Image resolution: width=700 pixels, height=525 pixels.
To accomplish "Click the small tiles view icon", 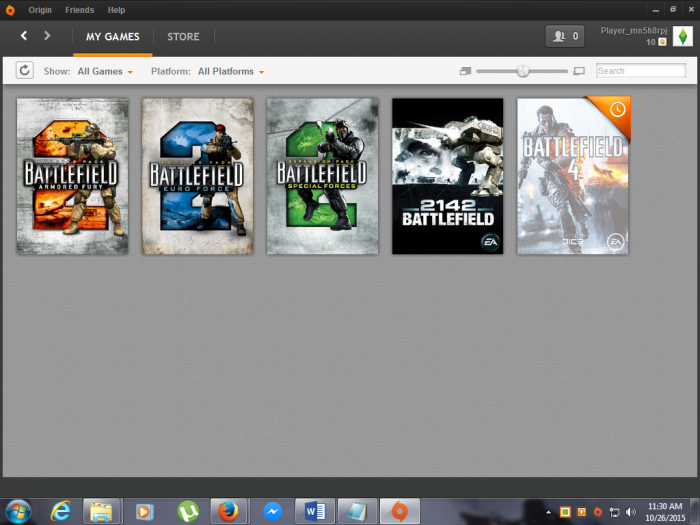I will pyautogui.click(x=465, y=72).
